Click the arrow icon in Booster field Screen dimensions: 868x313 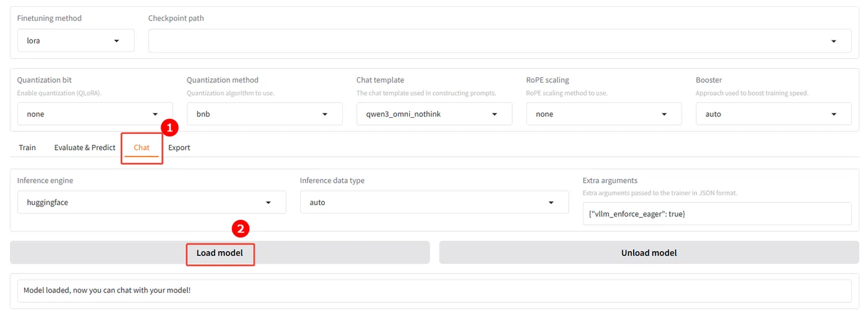click(834, 114)
